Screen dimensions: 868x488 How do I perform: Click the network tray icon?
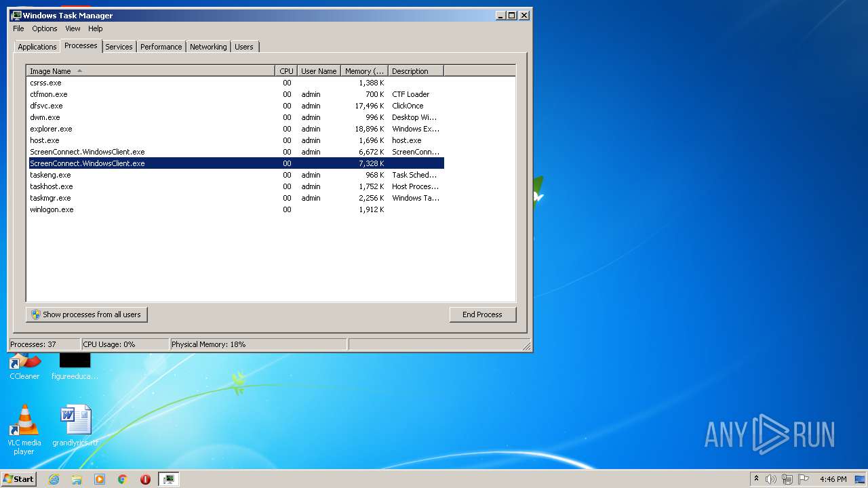coord(787,479)
